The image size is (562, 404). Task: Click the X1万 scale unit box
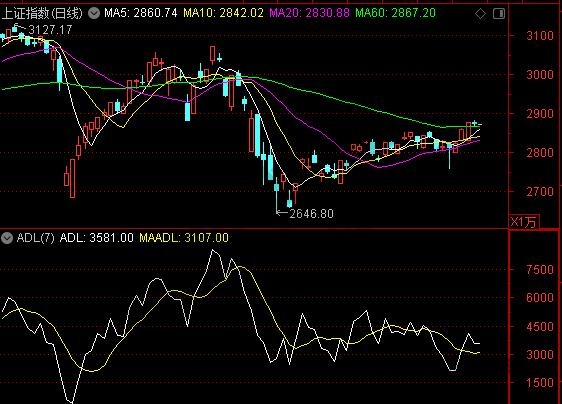click(x=524, y=222)
